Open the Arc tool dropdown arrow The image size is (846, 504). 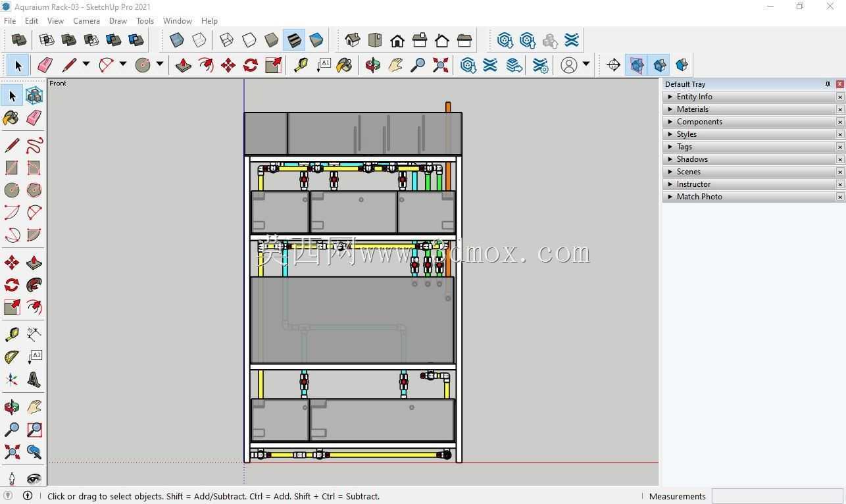tap(122, 64)
